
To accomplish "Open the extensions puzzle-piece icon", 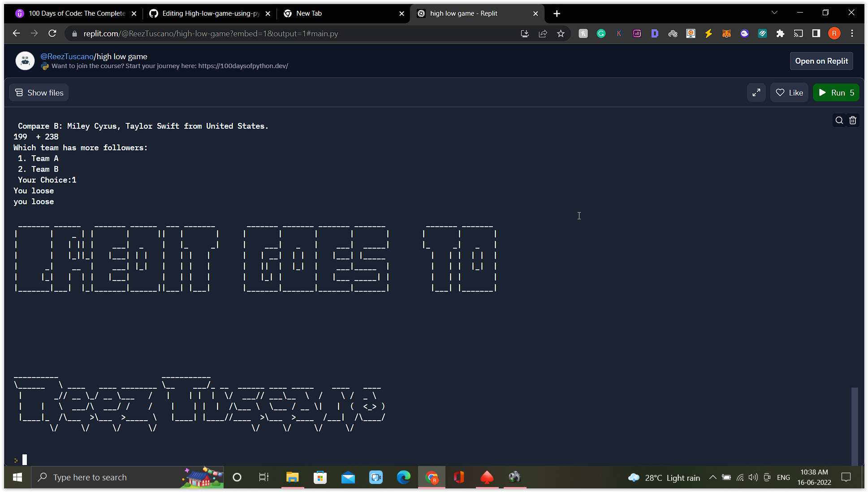I will tap(780, 33).
